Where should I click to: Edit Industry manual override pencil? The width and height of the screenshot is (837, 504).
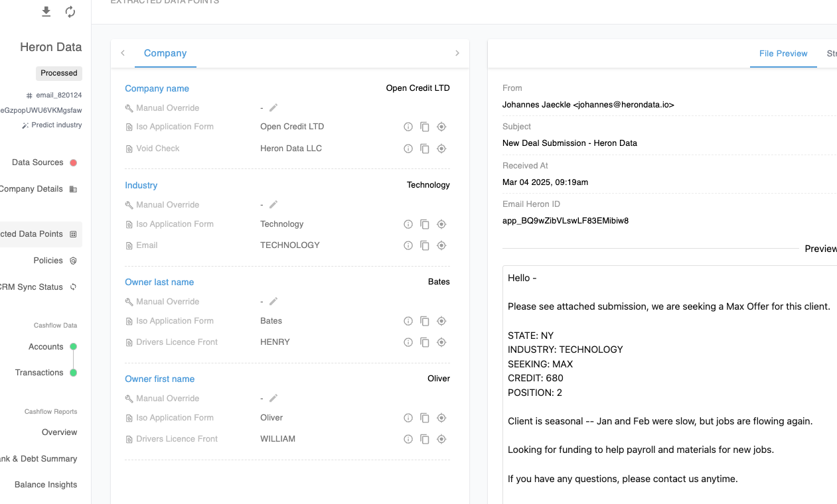[x=273, y=204]
